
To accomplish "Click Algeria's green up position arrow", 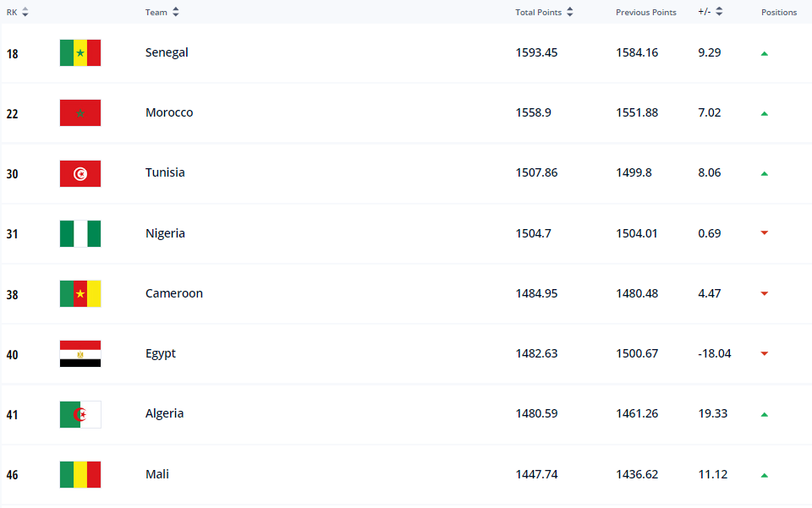I will [765, 414].
